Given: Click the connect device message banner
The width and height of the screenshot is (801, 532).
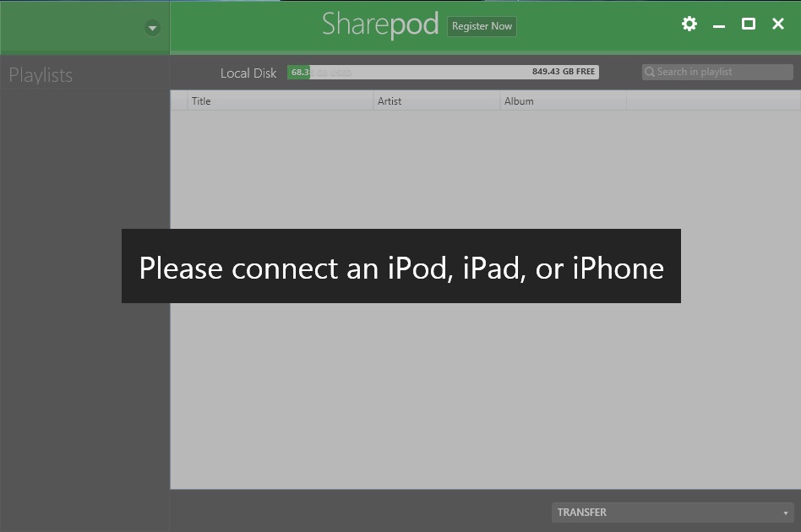Looking at the screenshot, I should pos(400,268).
